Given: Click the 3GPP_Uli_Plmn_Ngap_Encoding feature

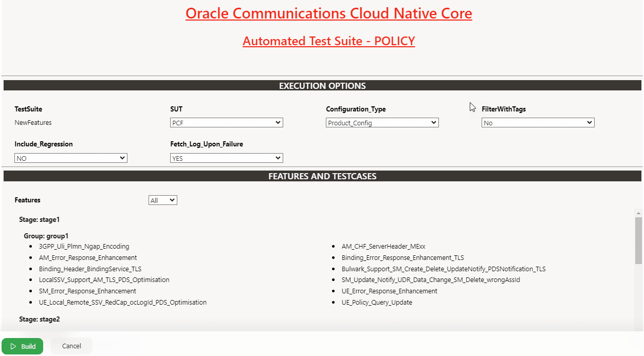Looking at the screenshot, I should [x=84, y=247].
